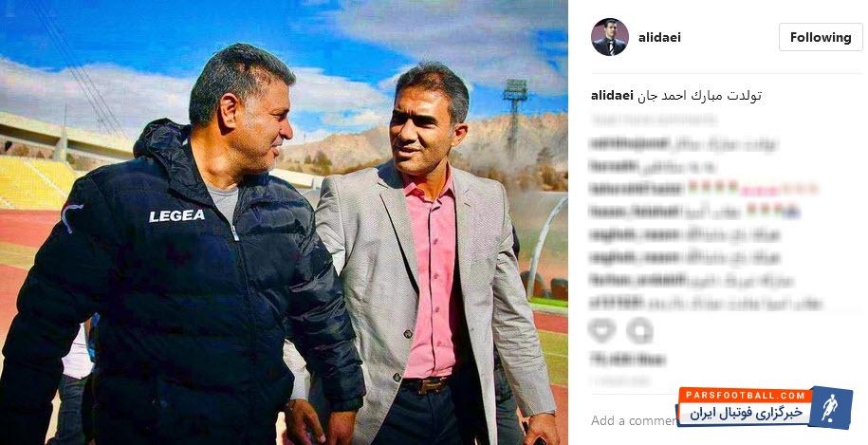868x445 pixels.
Task: Click the LEGEA logo on the jacket
Action: [176, 216]
